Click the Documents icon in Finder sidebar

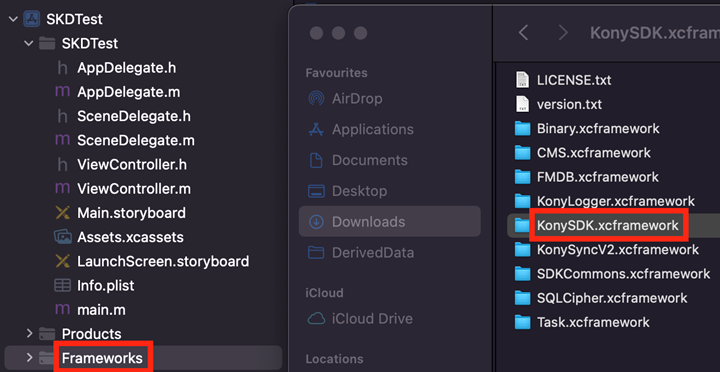click(315, 160)
